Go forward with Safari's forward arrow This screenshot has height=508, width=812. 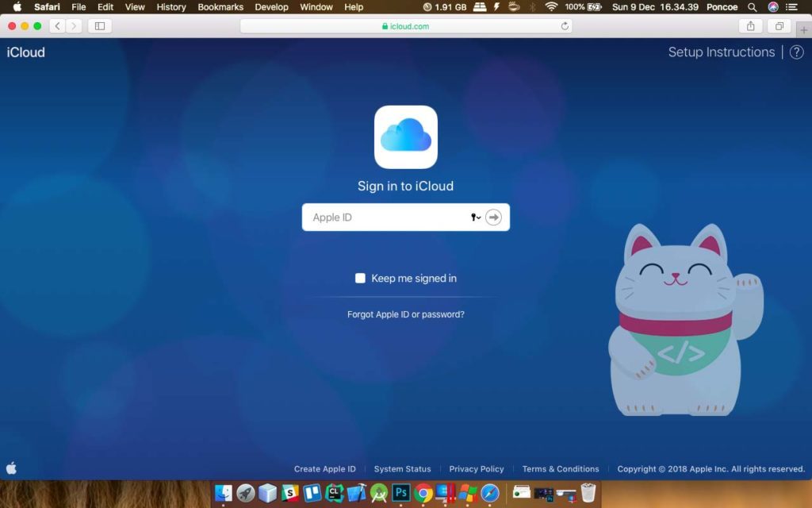point(74,26)
